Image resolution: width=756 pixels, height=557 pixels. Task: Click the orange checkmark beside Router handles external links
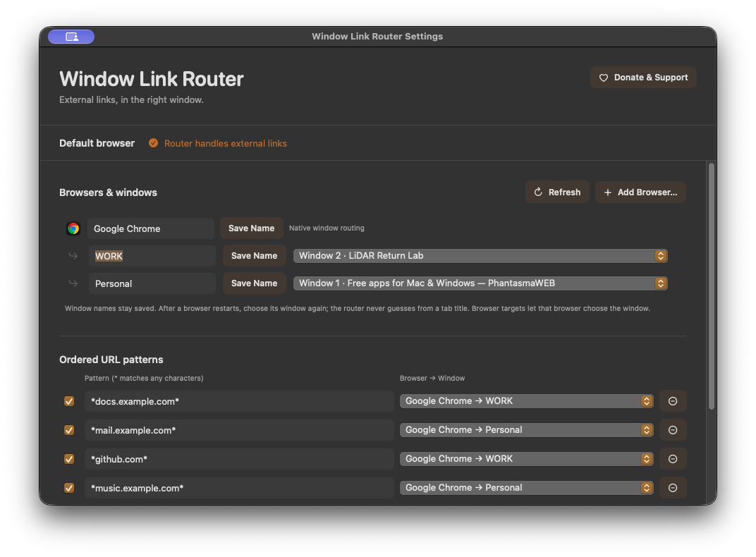(153, 143)
